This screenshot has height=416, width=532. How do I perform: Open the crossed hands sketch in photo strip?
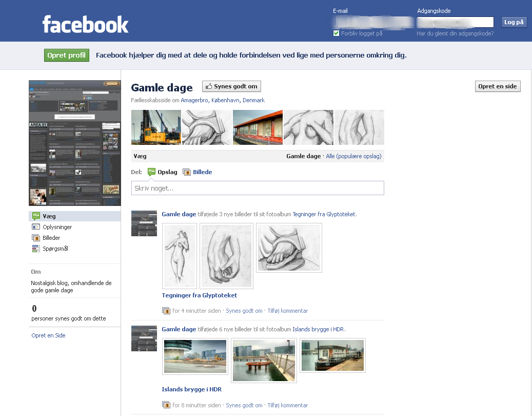tap(308, 127)
